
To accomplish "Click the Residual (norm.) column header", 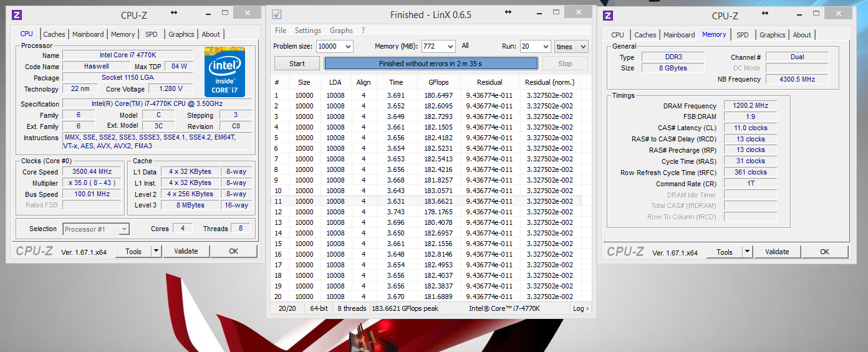I will click(x=549, y=82).
